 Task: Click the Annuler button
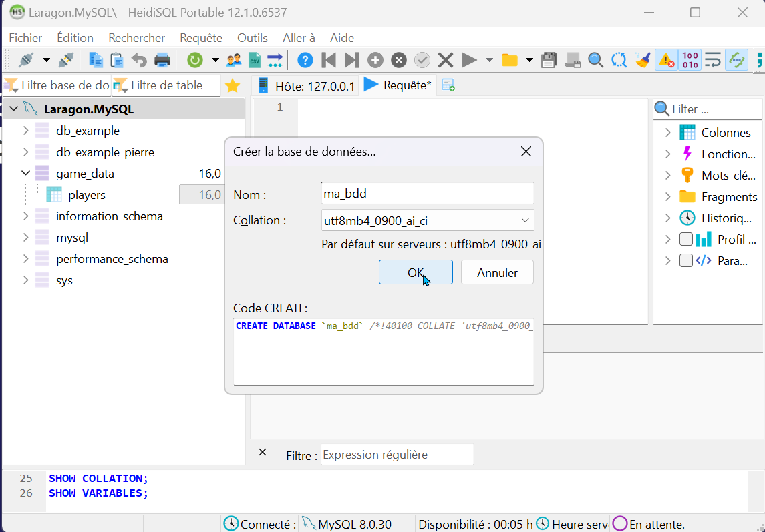coord(497,272)
